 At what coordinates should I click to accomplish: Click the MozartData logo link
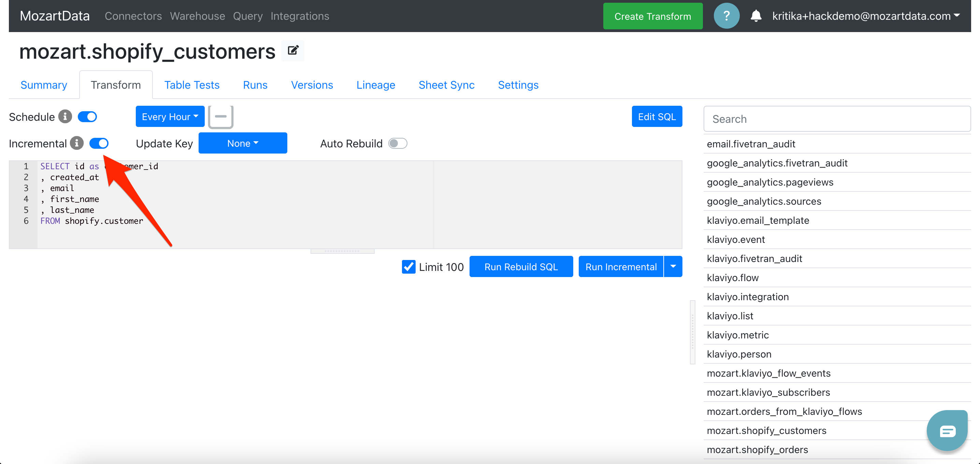(55, 16)
